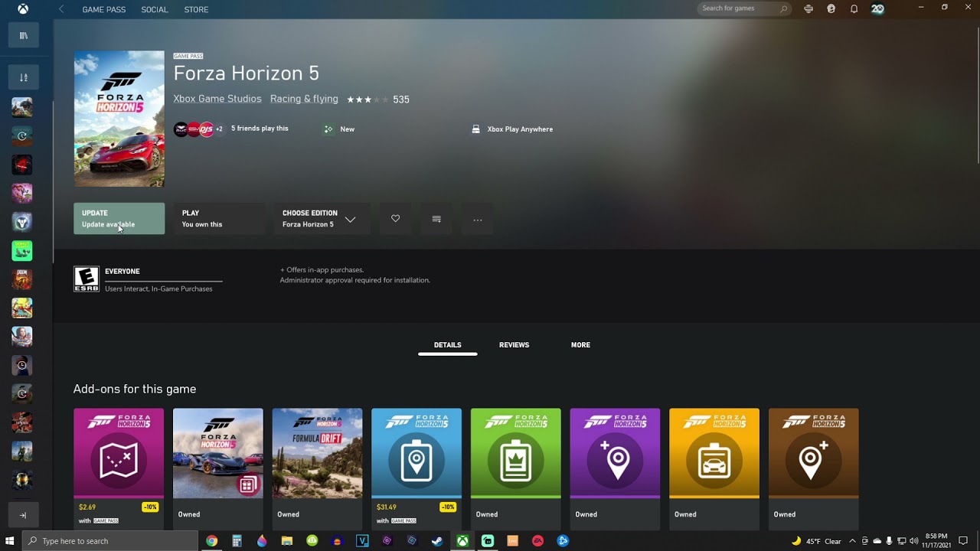Screen dimensions: 980x551
Task: Show hidden system tray icons chevron
Action: point(852,541)
